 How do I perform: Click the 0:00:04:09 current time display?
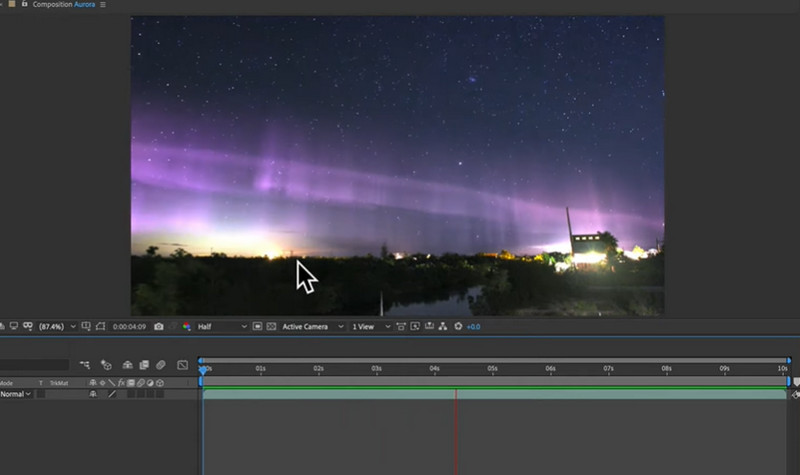tap(129, 326)
